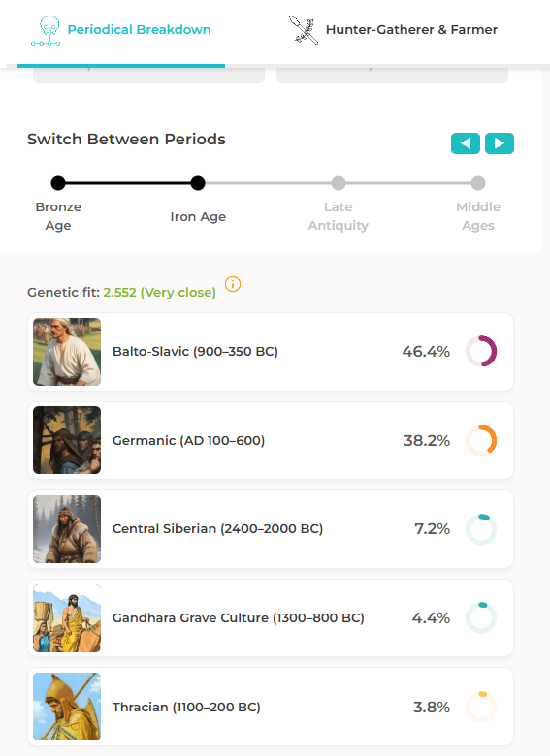Select the Iron Age timeline point
Image resolution: width=550 pixels, height=756 pixels.
tap(198, 183)
